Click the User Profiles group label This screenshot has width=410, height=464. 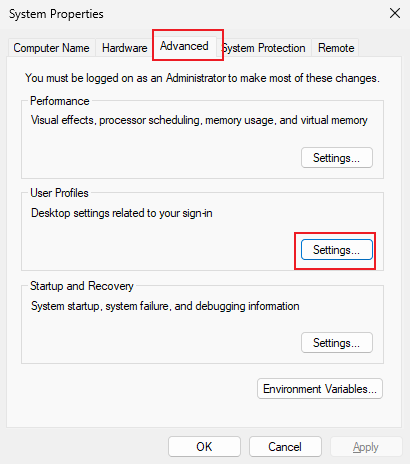59,193
